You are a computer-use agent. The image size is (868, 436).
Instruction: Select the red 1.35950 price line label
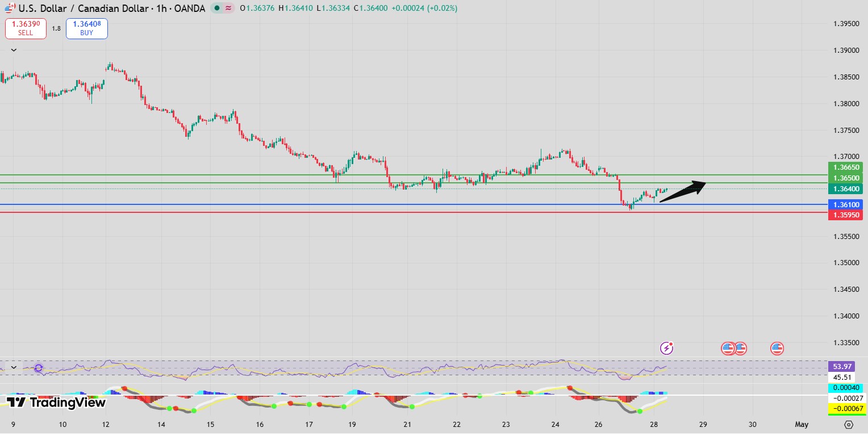(x=846, y=215)
